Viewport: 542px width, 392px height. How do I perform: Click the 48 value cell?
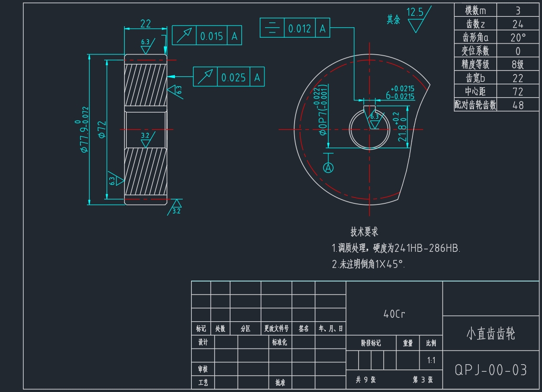pos(518,105)
